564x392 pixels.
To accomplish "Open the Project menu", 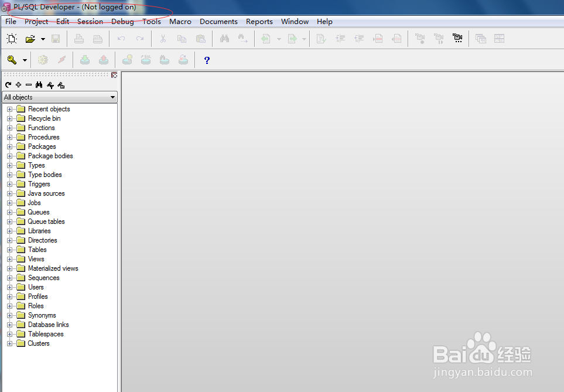I will [36, 22].
